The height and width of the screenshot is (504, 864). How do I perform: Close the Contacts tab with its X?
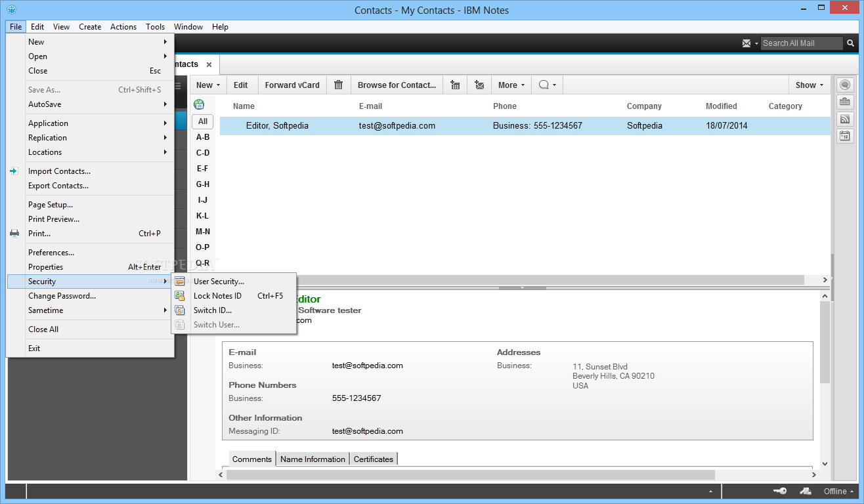pyautogui.click(x=209, y=64)
